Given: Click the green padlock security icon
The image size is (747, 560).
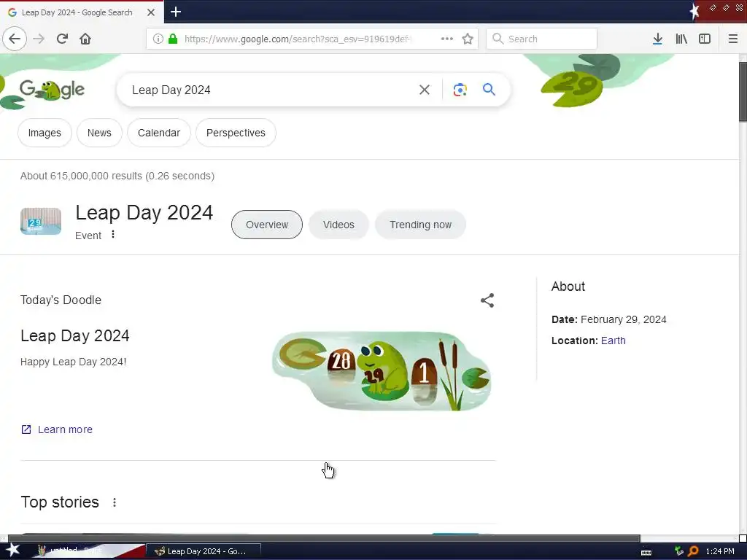Looking at the screenshot, I should click(173, 39).
